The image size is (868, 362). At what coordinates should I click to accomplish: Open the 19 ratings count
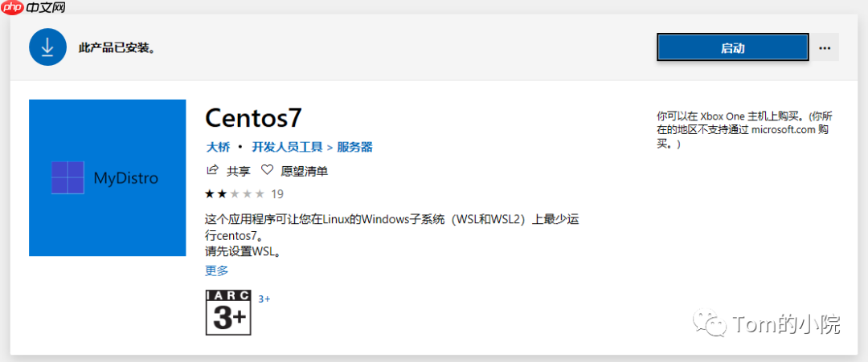(x=277, y=194)
